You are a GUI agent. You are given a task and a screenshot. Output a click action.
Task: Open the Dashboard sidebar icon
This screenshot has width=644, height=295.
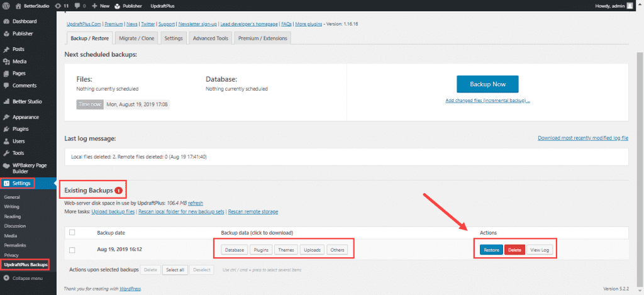6,21
